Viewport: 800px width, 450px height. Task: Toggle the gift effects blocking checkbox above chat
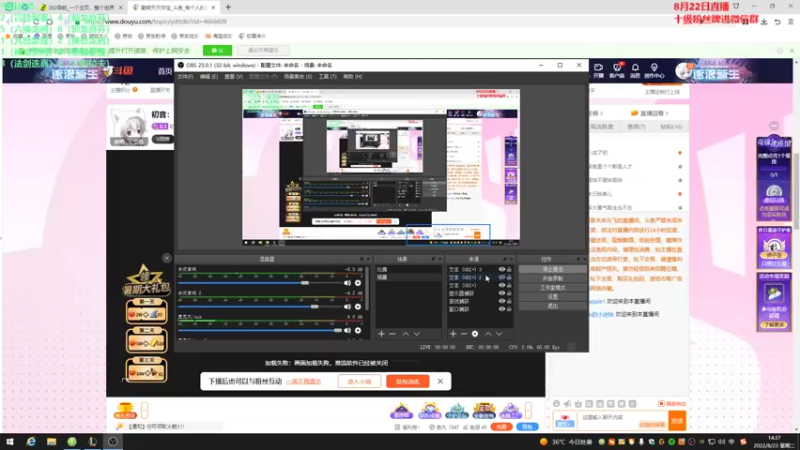click(661, 404)
